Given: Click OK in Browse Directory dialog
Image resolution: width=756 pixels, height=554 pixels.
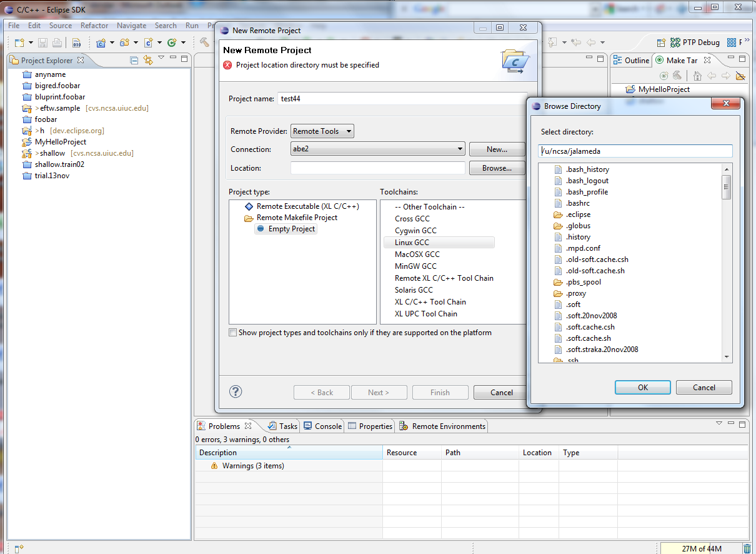Looking at the screenshot, I should [x=642, y=387].
